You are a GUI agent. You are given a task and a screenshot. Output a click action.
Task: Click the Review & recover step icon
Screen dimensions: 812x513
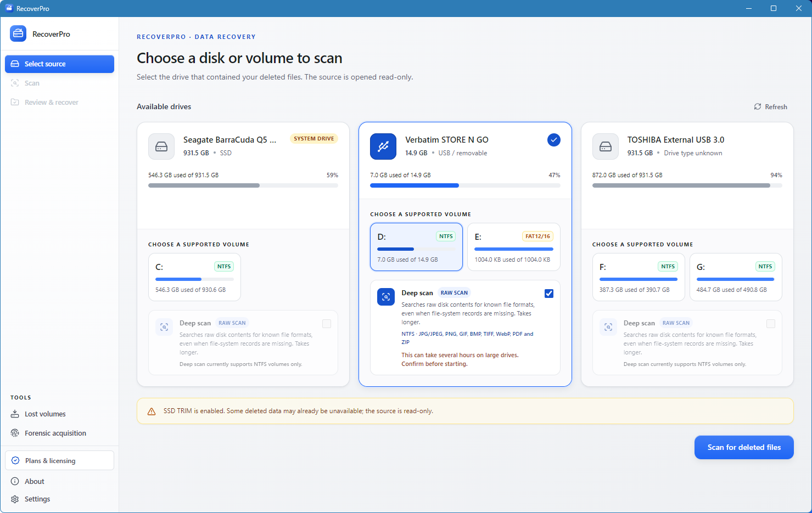click(x=15, y=102)
